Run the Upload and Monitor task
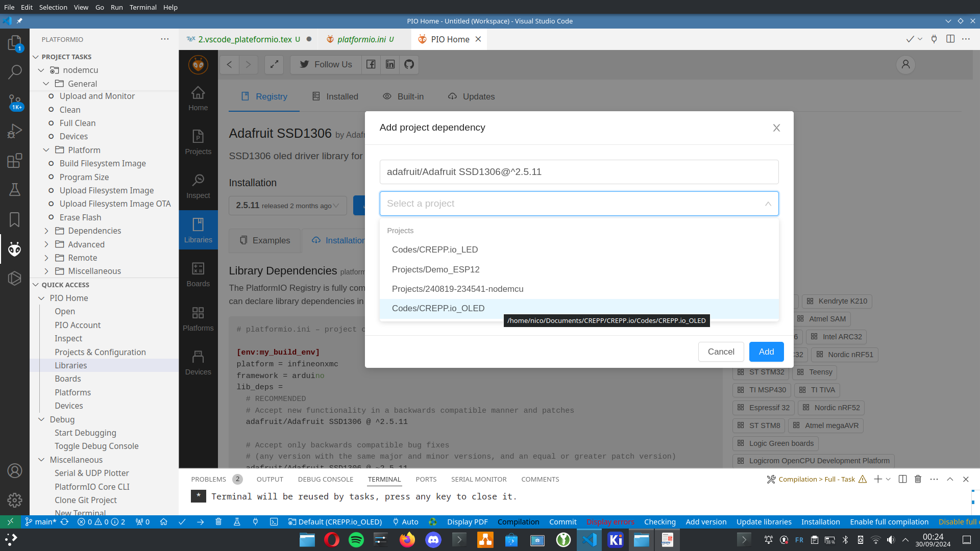The width and height of the screenshot is (980, 551). coord(97,96)
